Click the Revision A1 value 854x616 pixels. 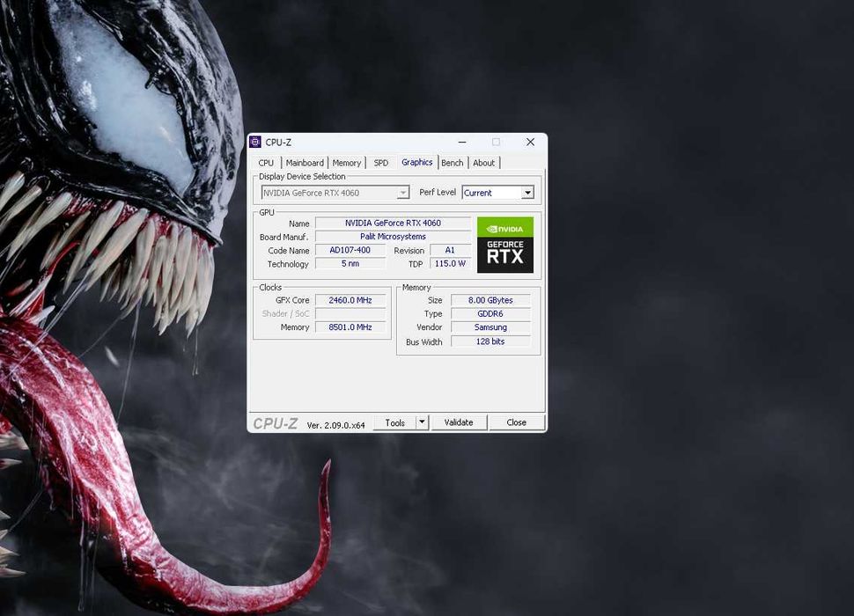pos(450,250)
